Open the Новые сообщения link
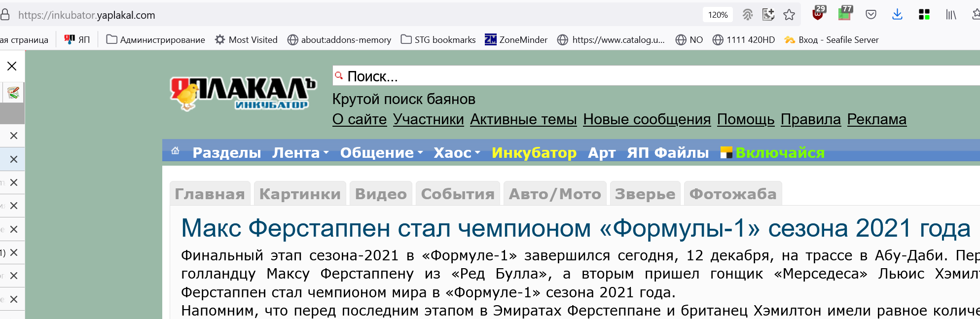Viewport: 980px width, 319px height. 647,119
